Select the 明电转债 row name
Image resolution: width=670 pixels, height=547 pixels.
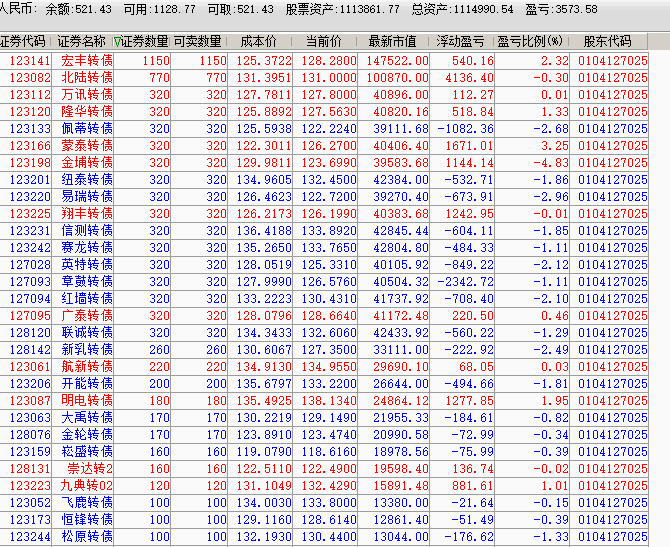coord(87,400)
